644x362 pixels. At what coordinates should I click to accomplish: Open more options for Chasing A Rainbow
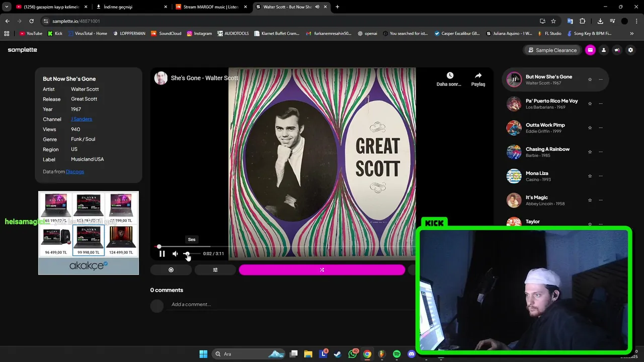pyautogui.click(x=601, y=152)
